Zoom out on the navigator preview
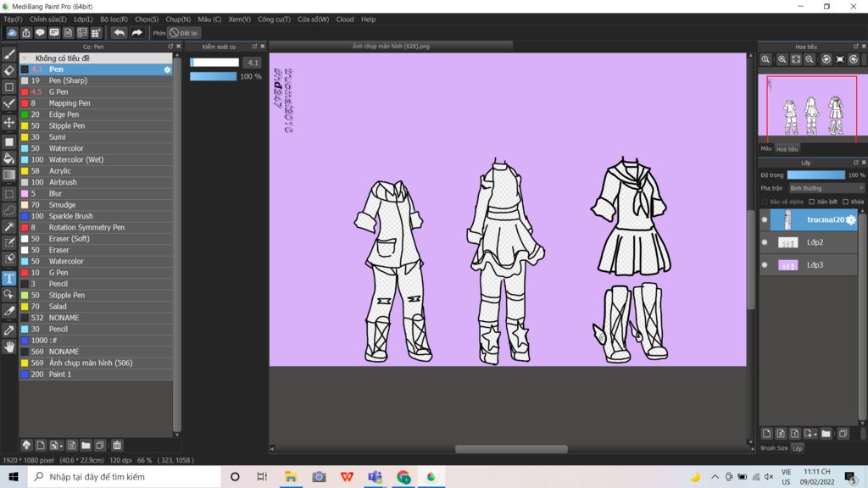This screenshot has width=868, height=488. click(810, 59)
